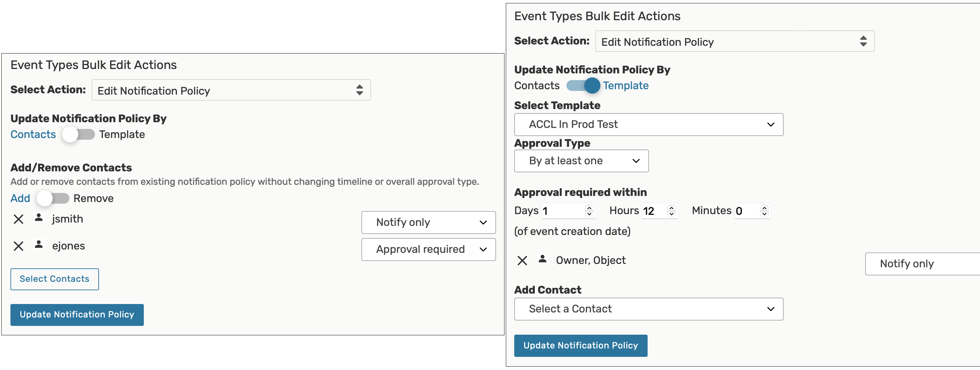
Task: Open By at least one approval dropdown
Action: (581, 161)
